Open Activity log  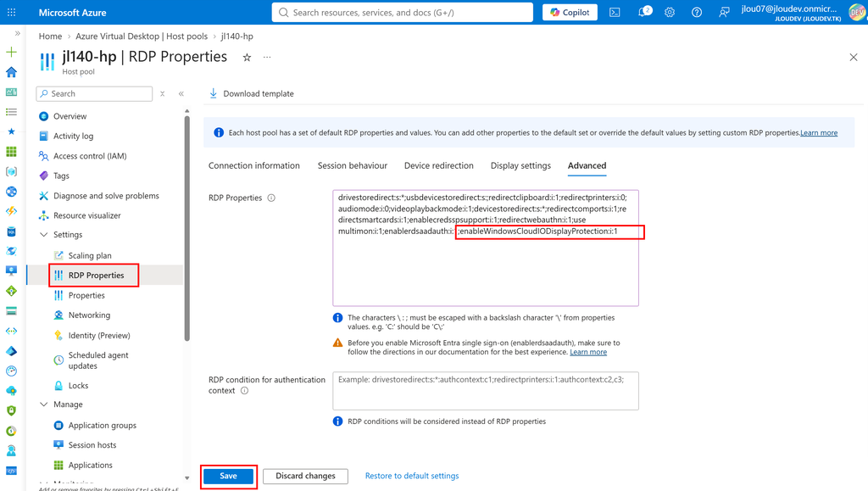pos(73,137)
